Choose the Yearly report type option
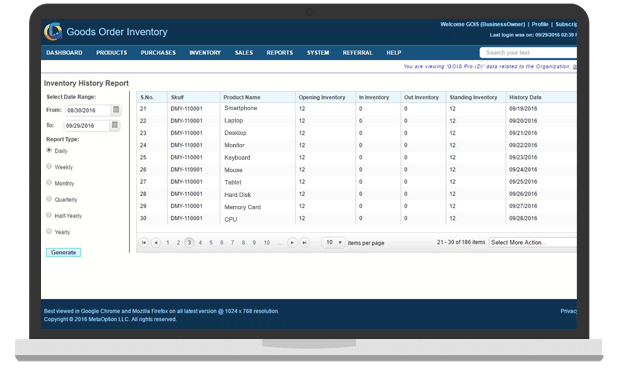 49,231
